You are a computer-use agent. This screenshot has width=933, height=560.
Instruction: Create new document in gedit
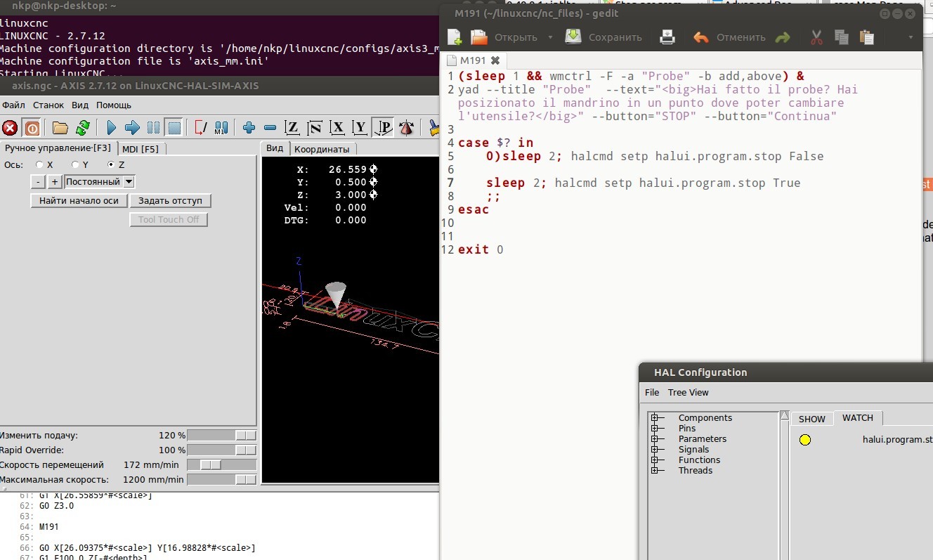pyautogui.click(x=455, y=37)
